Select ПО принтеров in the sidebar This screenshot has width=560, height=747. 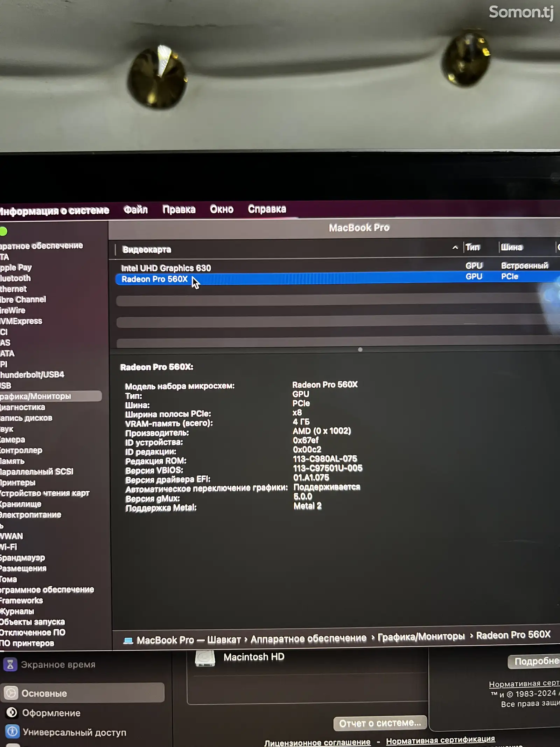27,643
